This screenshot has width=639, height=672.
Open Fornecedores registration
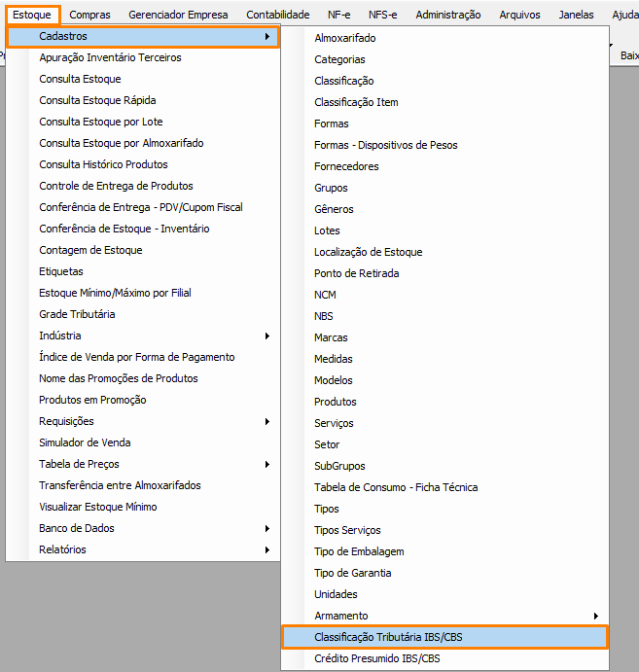(x=444, y=166)
